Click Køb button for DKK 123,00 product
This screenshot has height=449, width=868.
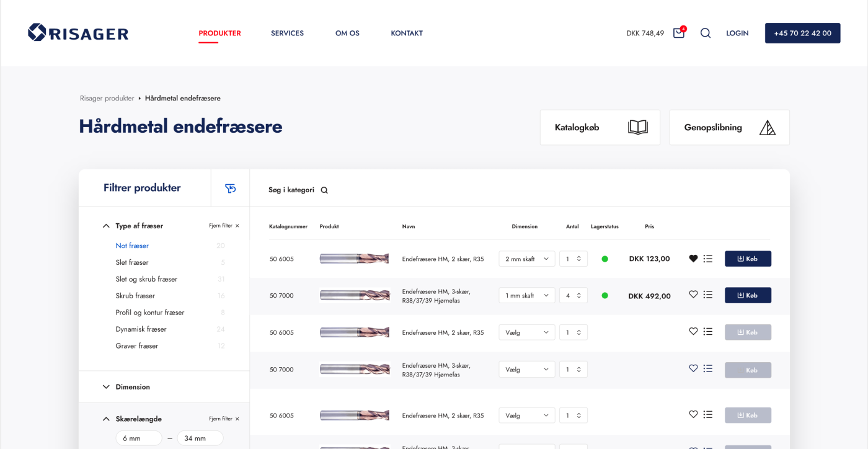point(748,259)
